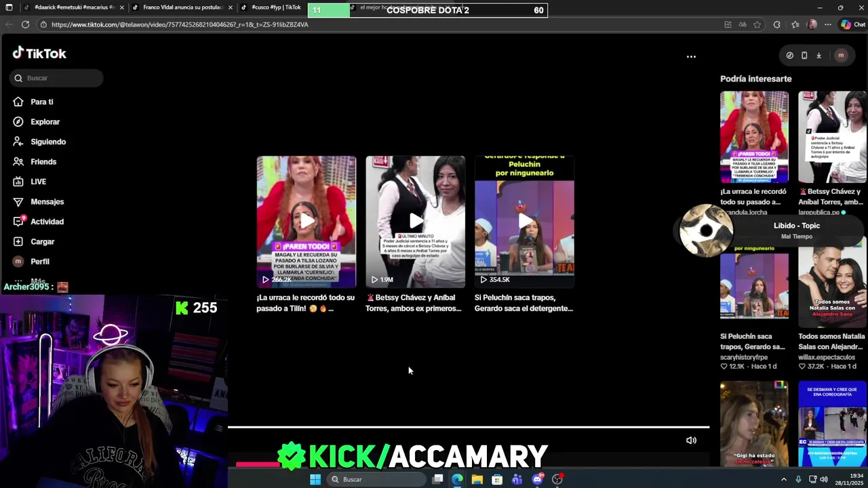868x488 pixels.
Task: Open Actividad notifications
Action: 47,222
